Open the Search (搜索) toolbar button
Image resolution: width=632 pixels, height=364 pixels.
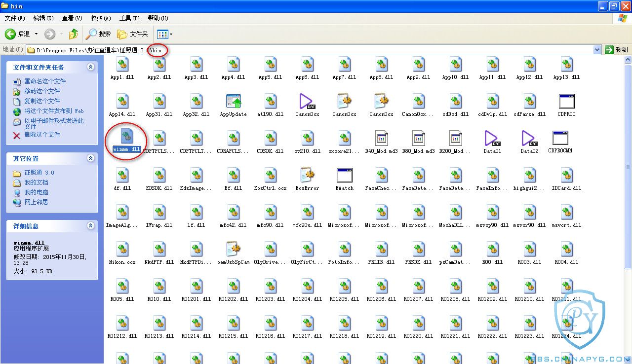(98, 34)
